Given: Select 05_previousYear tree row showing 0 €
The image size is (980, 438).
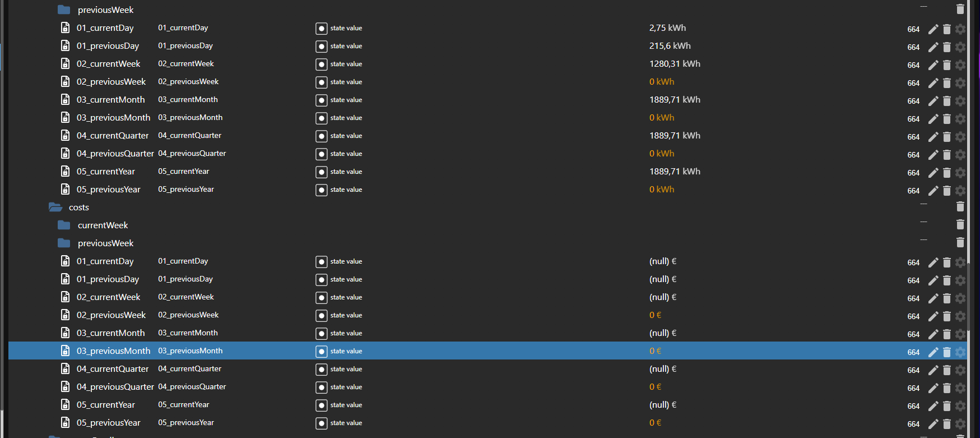Looking at the screenshot, I should pyautogui.click(x=109, y=422).
